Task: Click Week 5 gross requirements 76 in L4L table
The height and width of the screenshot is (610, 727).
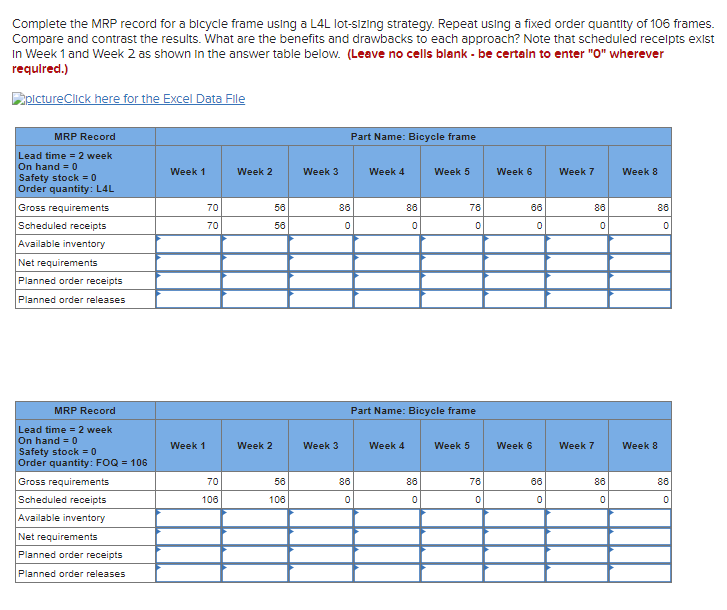Action: tap(475, 208)
